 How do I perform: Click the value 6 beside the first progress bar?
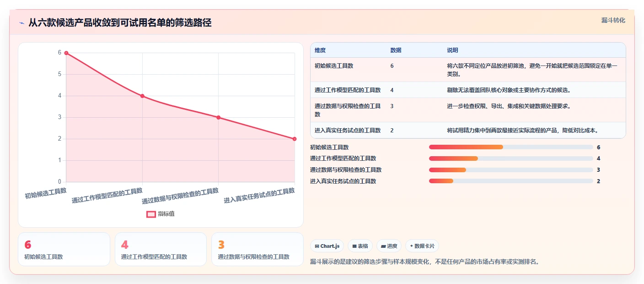[598, 147]
